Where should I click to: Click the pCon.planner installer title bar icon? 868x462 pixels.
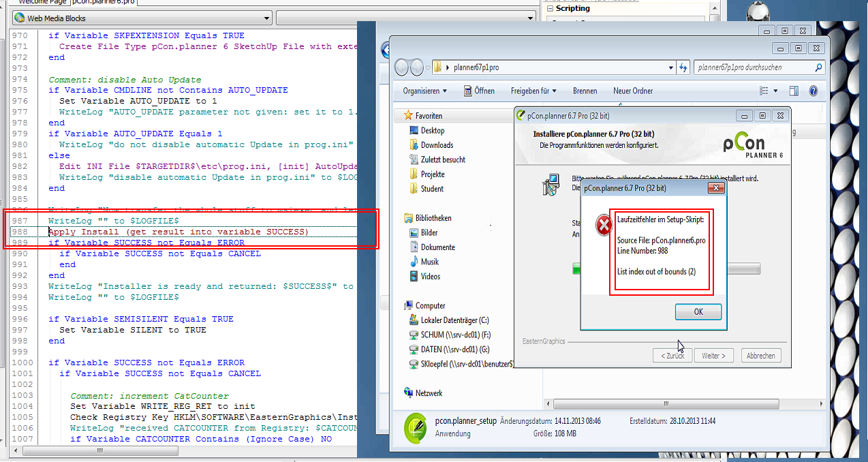[x=521, y=116]
